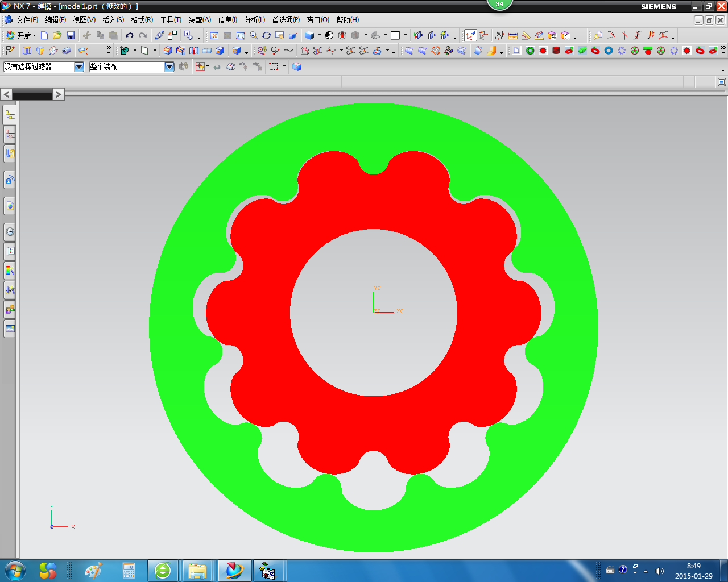This screenshot has height=582, width=728.
Task: Open the entire assembly scope dropdown
Action: [169, 66]
